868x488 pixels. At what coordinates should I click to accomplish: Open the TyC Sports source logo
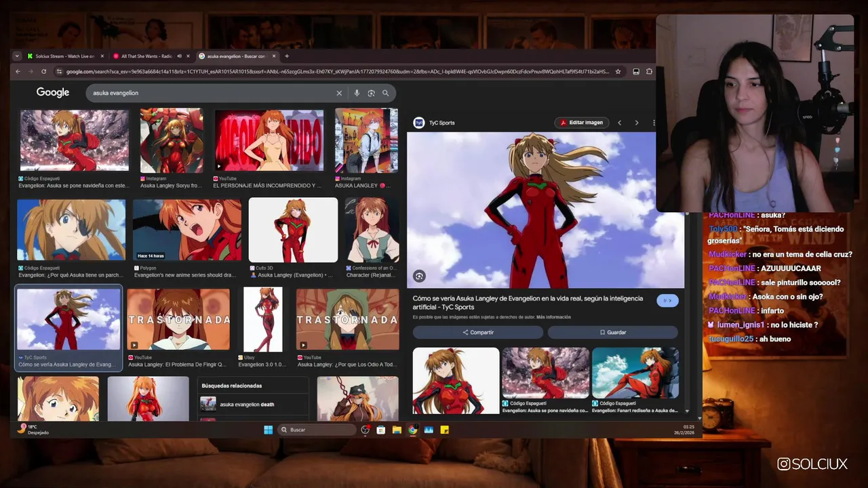(419, 123)
